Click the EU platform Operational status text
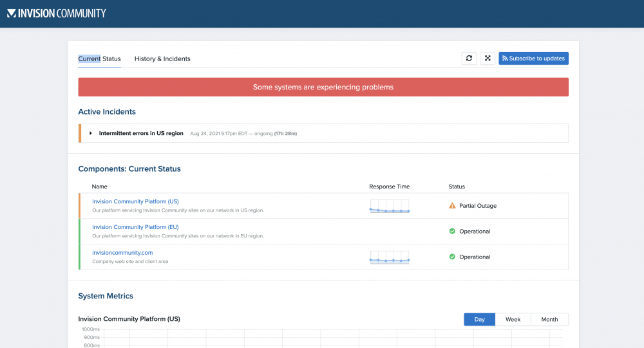644x348 pixels. (475, 232)
